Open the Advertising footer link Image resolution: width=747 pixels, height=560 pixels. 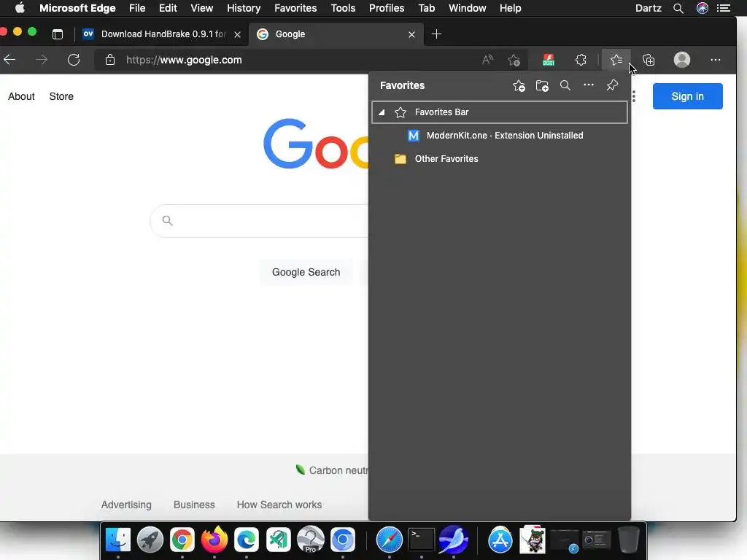(x=126, y=505)
